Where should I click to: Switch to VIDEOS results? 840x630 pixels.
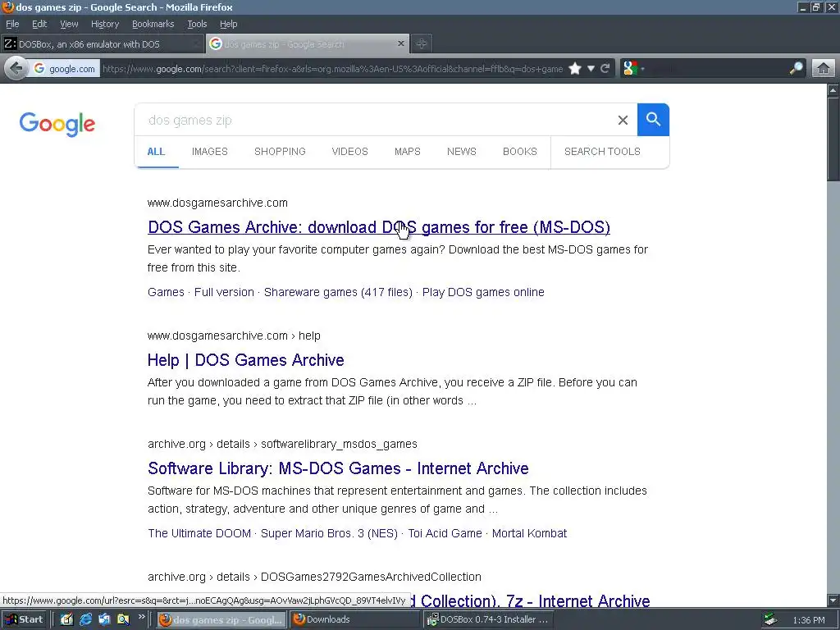point(349,152)
